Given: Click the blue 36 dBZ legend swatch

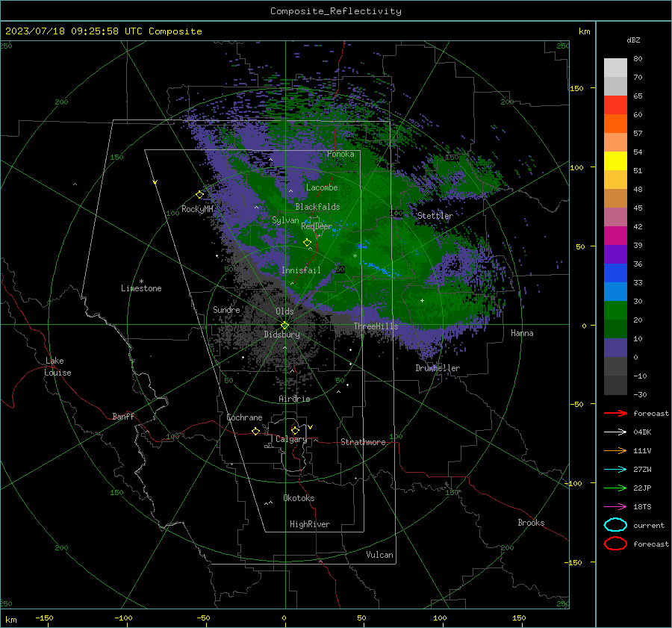Looking at the screenshot, I should 615,273.
